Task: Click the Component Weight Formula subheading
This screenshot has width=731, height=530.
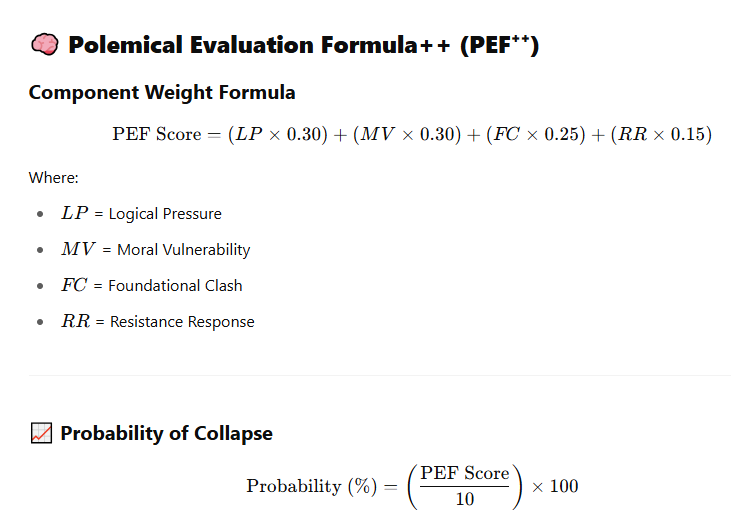Action: point(162,92)
